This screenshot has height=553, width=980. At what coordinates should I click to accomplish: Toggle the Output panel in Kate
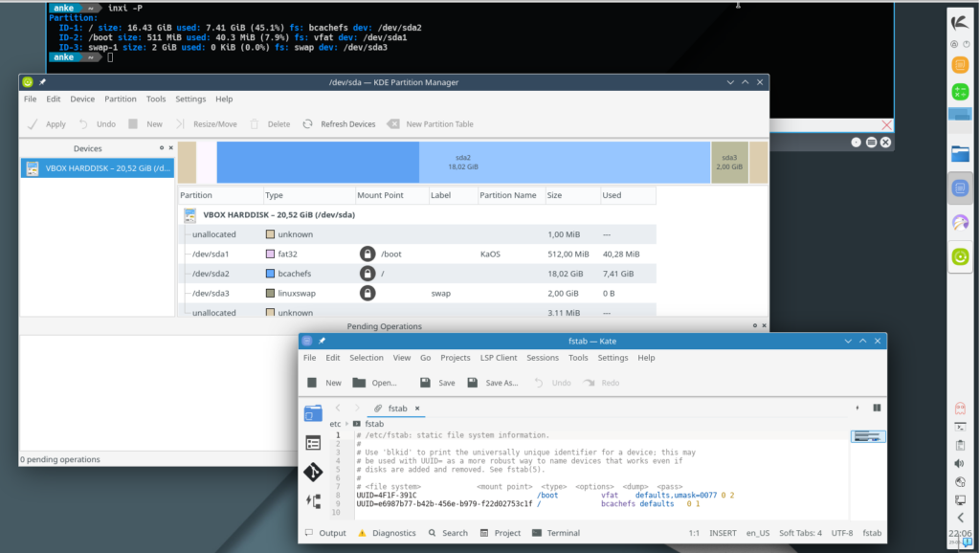coord(325,533)
